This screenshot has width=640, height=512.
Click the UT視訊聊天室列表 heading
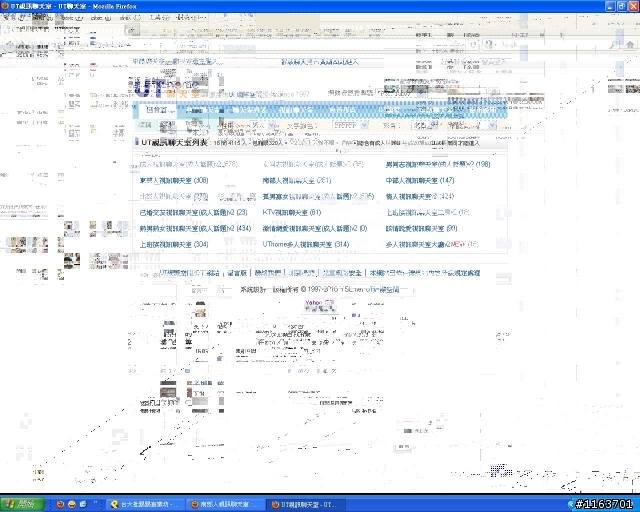[x=174, y=142]
